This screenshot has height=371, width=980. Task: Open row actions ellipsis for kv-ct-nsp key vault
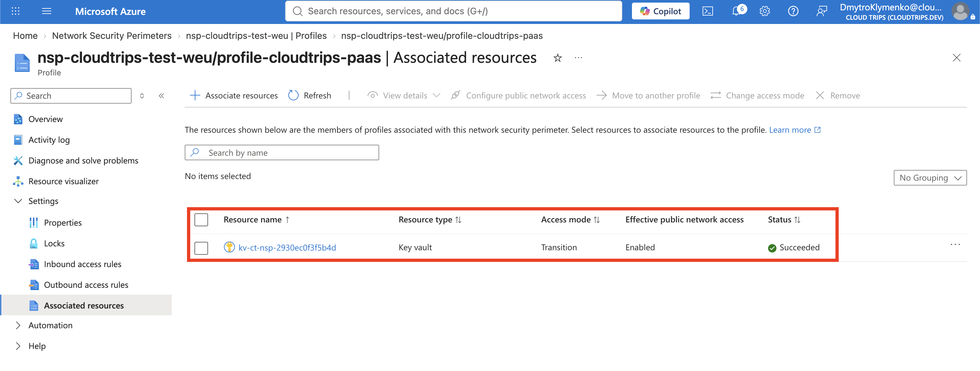[x=955, y=245]
